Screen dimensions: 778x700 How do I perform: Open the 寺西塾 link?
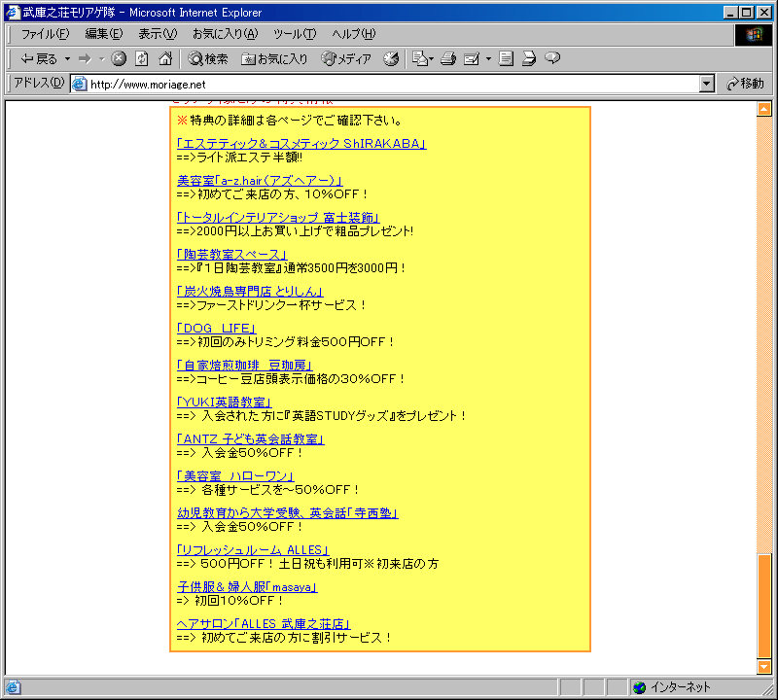point(287,513)
